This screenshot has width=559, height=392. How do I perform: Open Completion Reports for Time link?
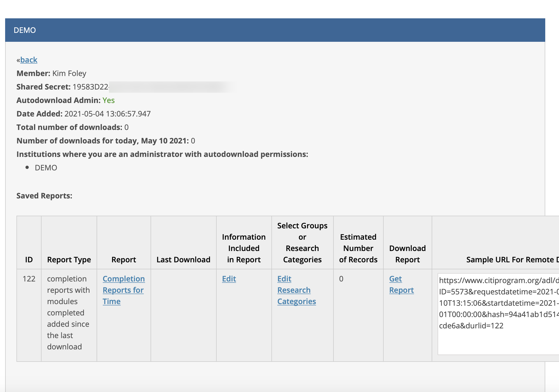tap(124, 290)
